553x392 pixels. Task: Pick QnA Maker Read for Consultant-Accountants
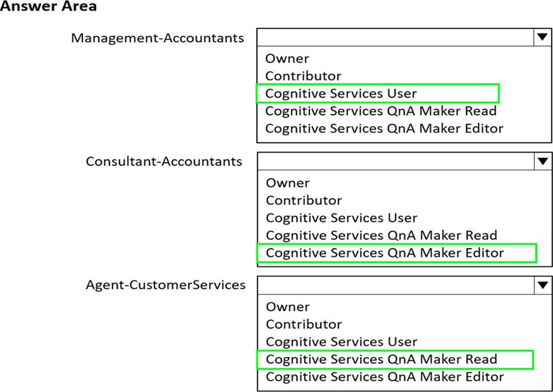coord(380,235)
